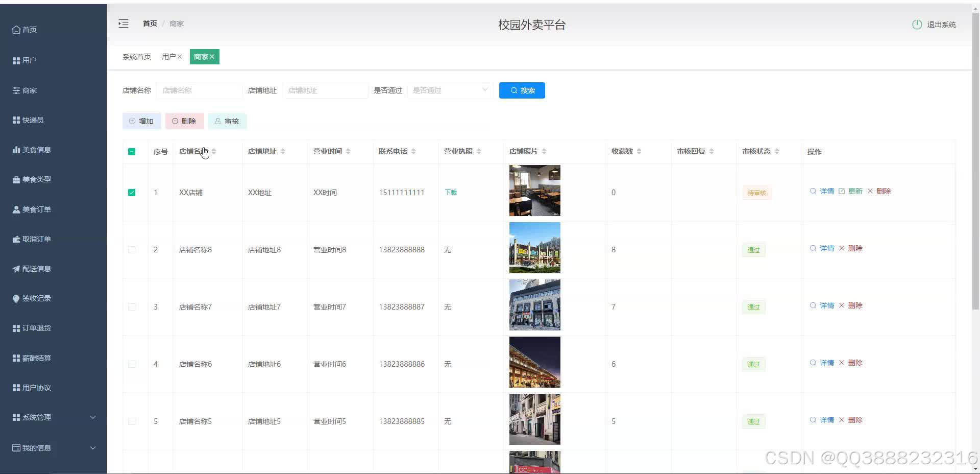Viewport: 980px width, 474px height.
Task: Open 配送信息 paper-plane icon
Action: point(16,269)
